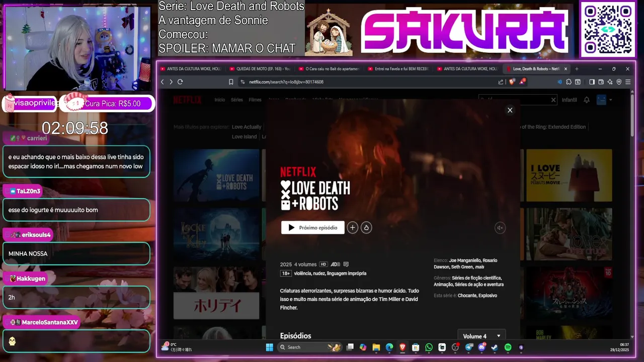Show more cast via 'mais' link
Viewport: 644px width, 362px height.
pyautogui.click(x=479, y=267)
